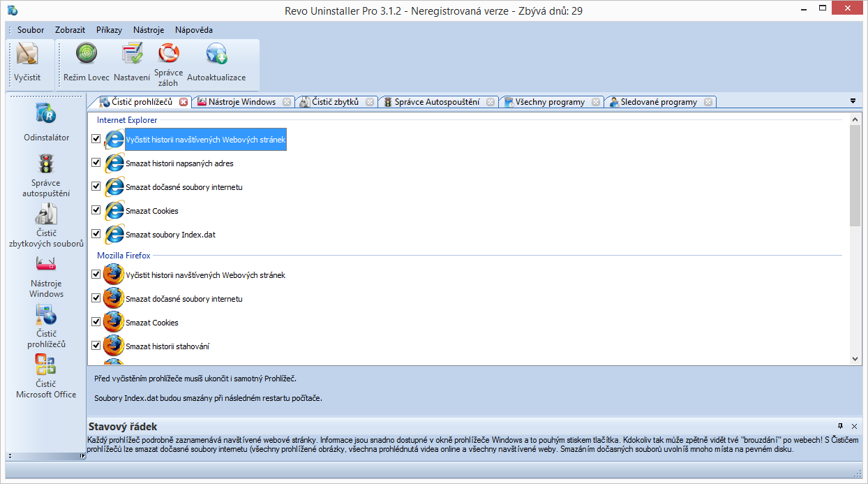
Task: Switch to Sledované programy tab
Action: pyautogui.click(x=659, y=102)
